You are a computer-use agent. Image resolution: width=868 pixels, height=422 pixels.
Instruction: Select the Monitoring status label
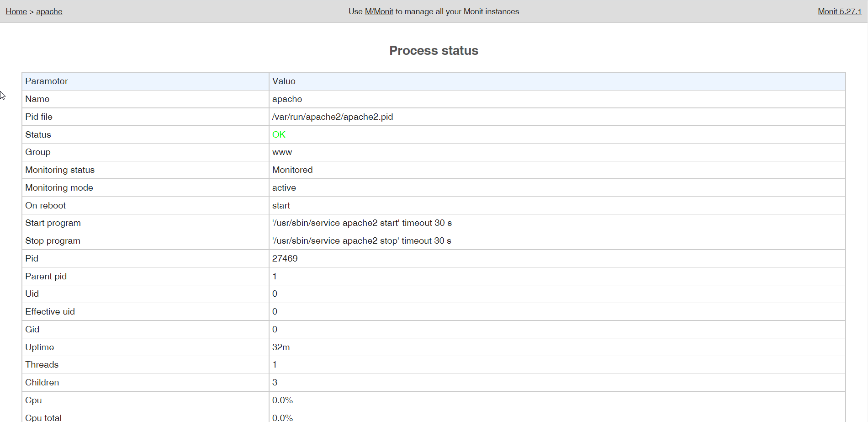pyautogui.click(x=60, y=170)
